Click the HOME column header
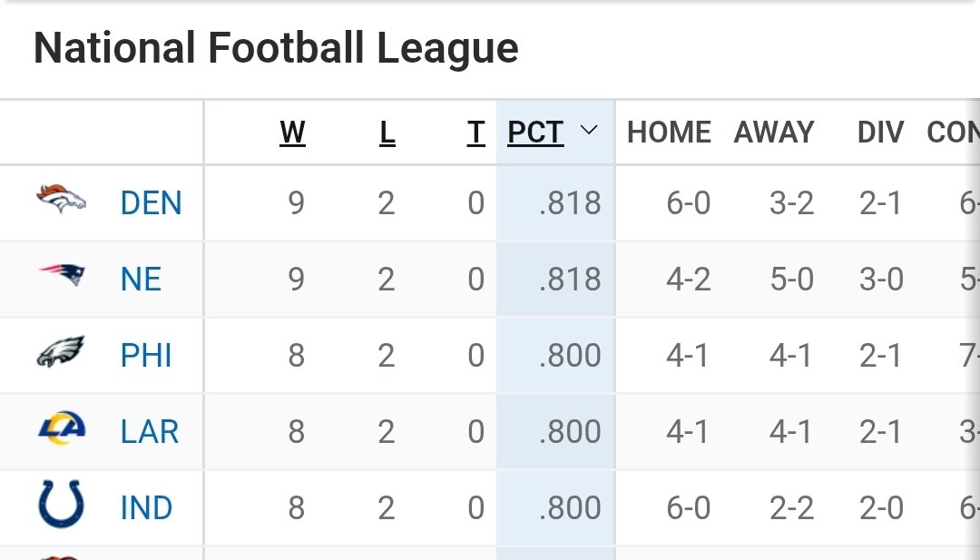 point(669,133)
